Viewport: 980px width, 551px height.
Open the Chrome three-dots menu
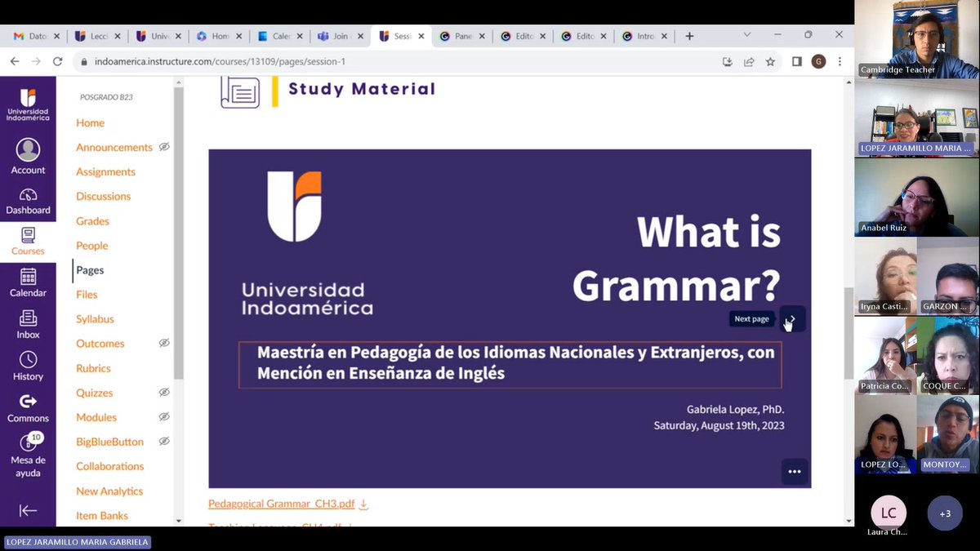click(840, 61)
